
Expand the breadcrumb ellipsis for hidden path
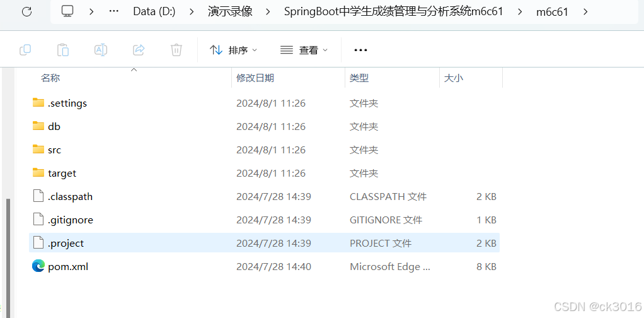click(114, 11)
